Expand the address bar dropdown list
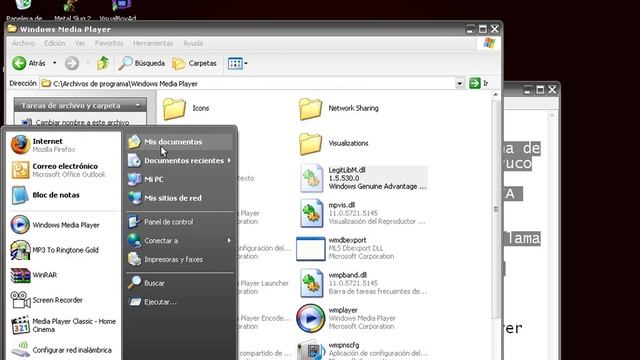 click(460, 84)
